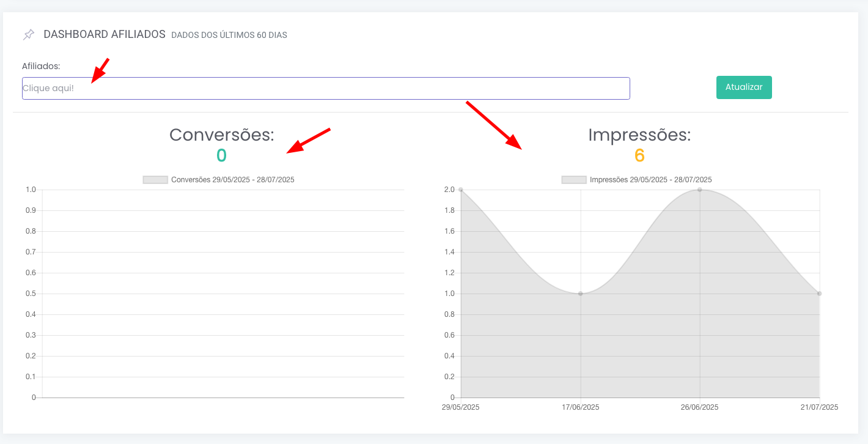This screenshot has height=444, width=868.
Task: Toggle the Impressões legend color box
Action: tap(574, 180)
